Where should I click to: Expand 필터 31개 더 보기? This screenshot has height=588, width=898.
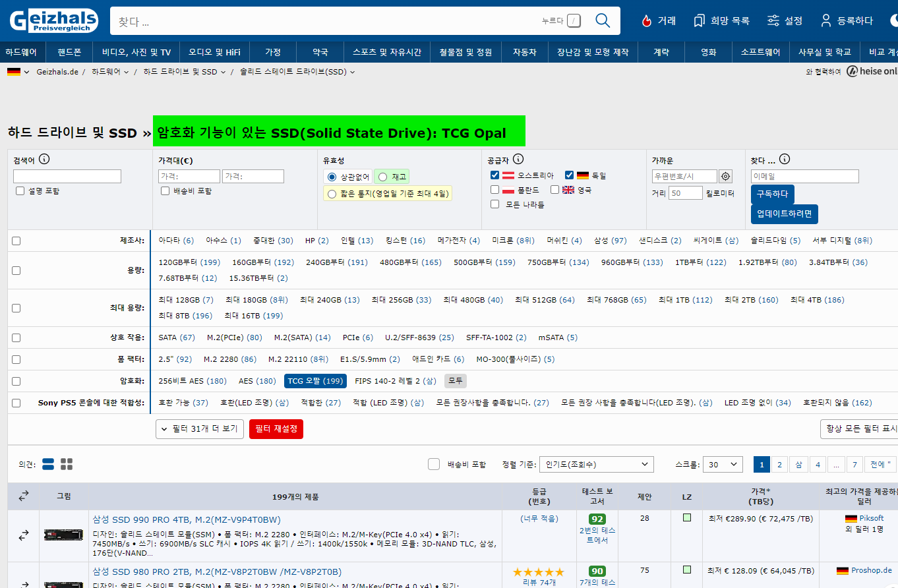pyautogui.click(x=200, y=428)
